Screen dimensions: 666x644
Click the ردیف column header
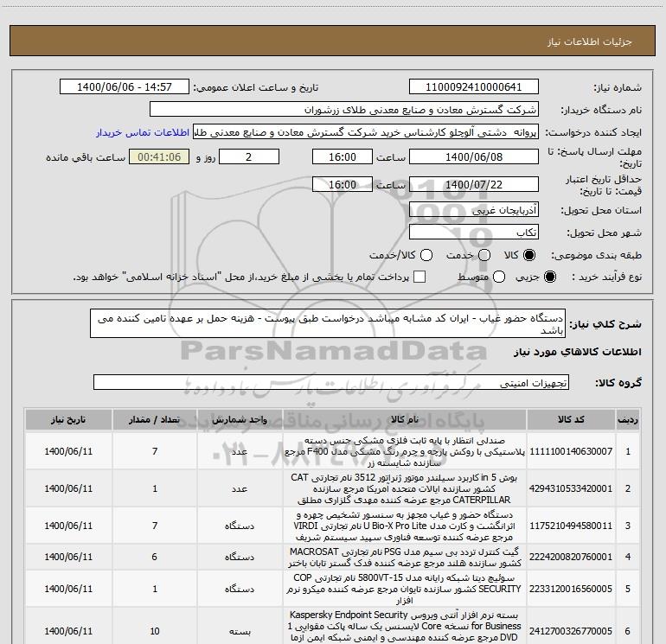click(x=628, y=420)
